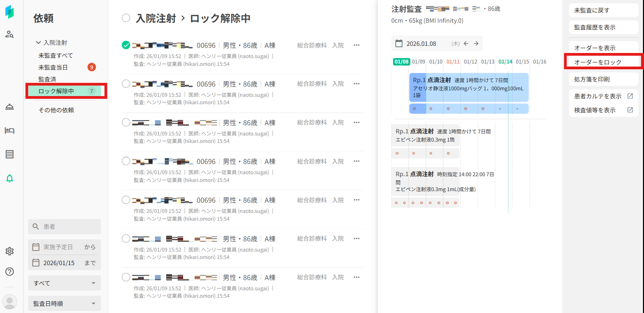This screenshot has height=313, width=644.
Task: Focus the 患者 search field
Action: [64, 226]
